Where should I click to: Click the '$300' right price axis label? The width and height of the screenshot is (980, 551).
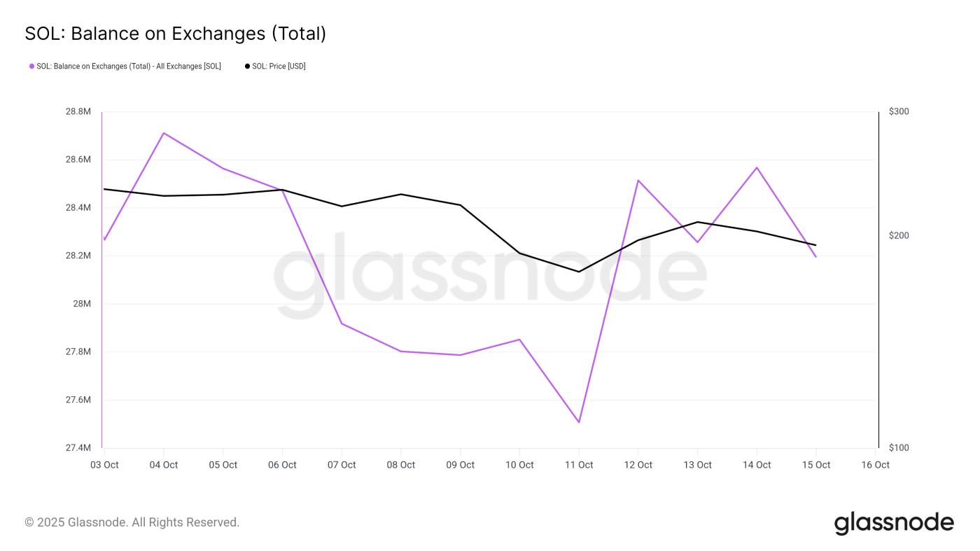(x=899, y=112)
